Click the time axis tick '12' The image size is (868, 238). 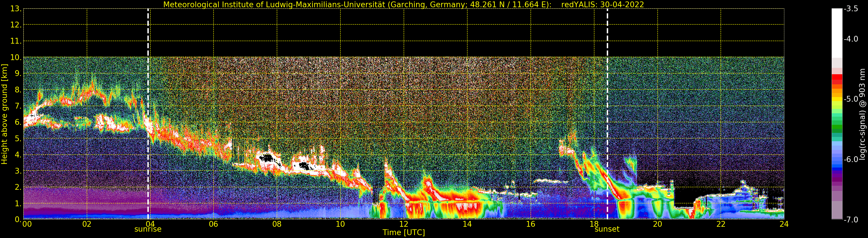404,224
